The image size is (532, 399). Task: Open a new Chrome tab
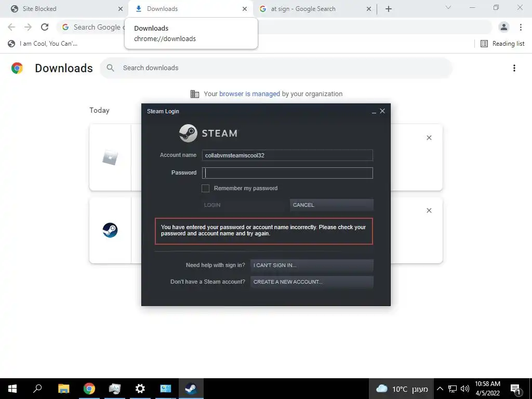[x=389, y=9]
